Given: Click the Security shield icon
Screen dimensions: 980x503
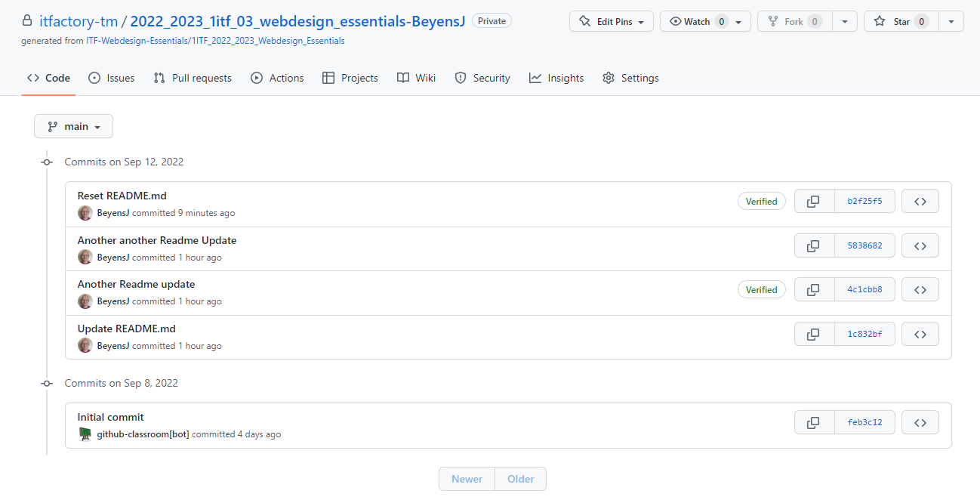Looking at the screenshot, I should (460, 78).
